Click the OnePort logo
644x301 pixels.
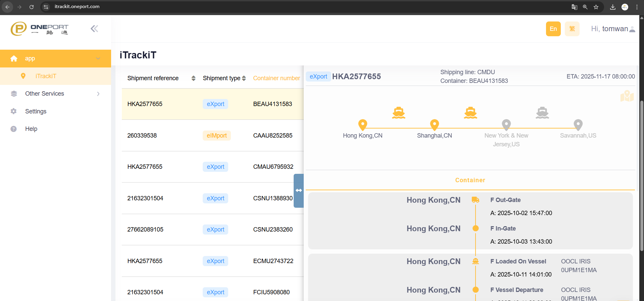tap(40, 29)
